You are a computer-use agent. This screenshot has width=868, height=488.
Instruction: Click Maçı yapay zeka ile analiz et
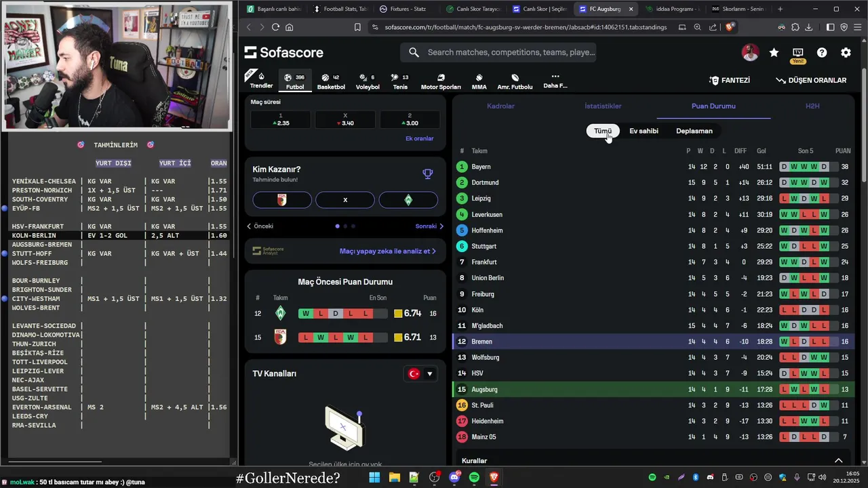click(x=387, y=251)
